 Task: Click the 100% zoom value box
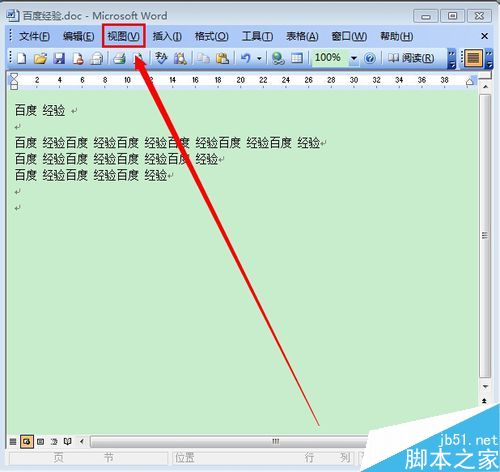click(x=329, y=58)
